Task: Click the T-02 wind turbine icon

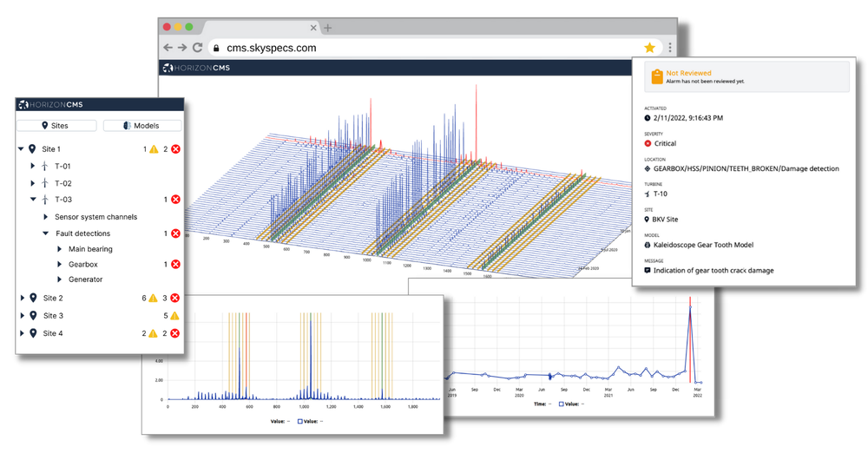Action: tap(45, 182)
